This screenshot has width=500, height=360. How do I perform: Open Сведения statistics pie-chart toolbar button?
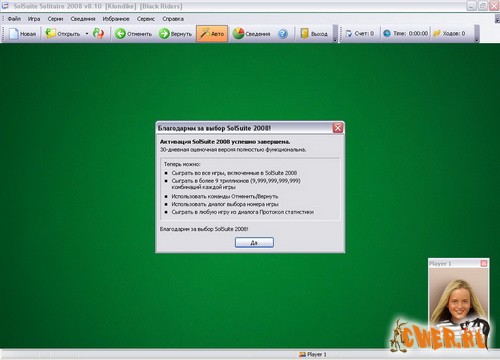tap(251, 34)
